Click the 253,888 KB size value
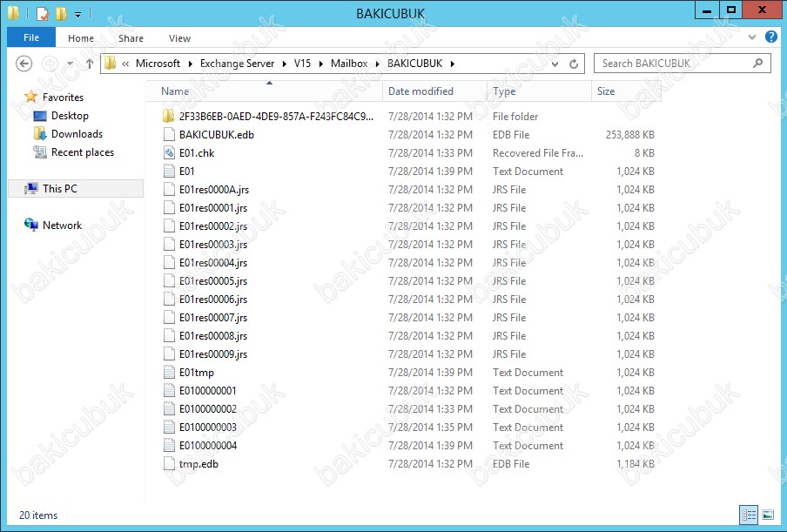 point(629,134)
